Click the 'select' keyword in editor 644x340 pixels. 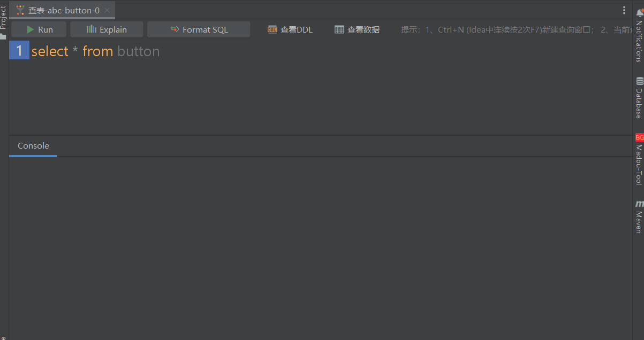point(50,51)
